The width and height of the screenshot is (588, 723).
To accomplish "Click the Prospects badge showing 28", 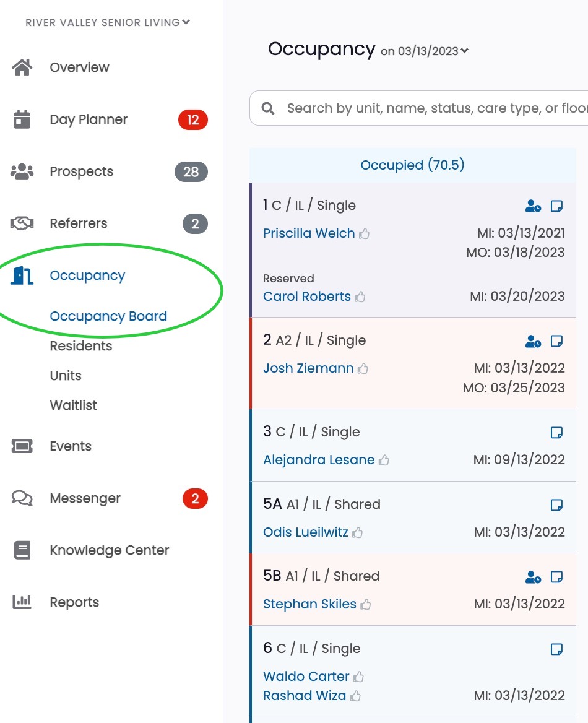I will (191, 172).
